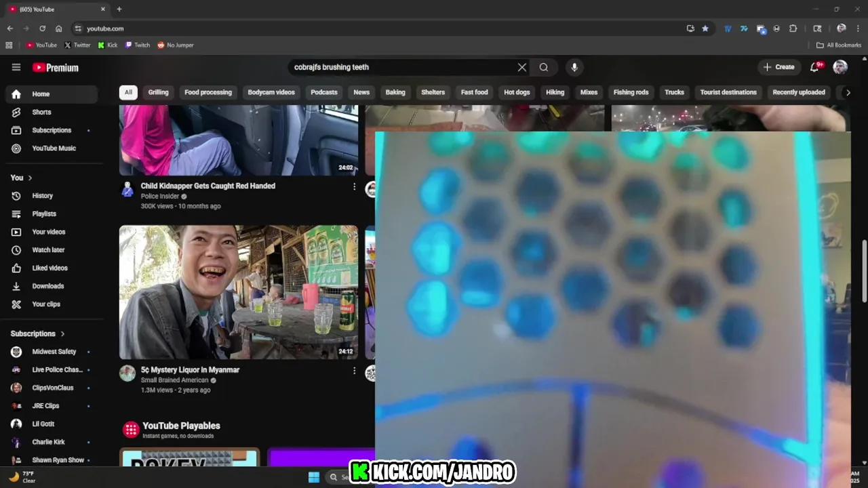Open Your clips
The width and height of the screenshot is (868, 488).
(52, 304)
